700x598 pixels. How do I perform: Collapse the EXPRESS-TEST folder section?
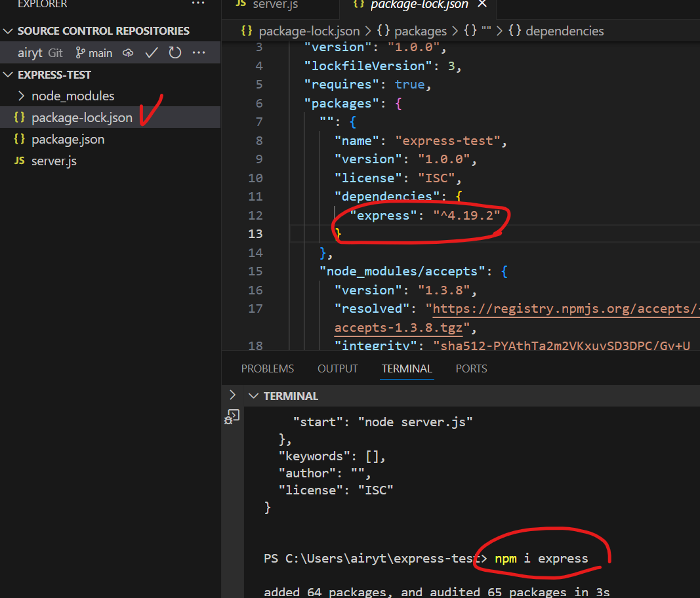(x=8, y=74)
